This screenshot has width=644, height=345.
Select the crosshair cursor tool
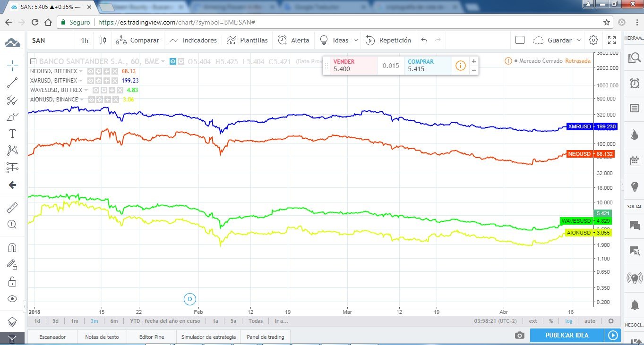[12, 66]
